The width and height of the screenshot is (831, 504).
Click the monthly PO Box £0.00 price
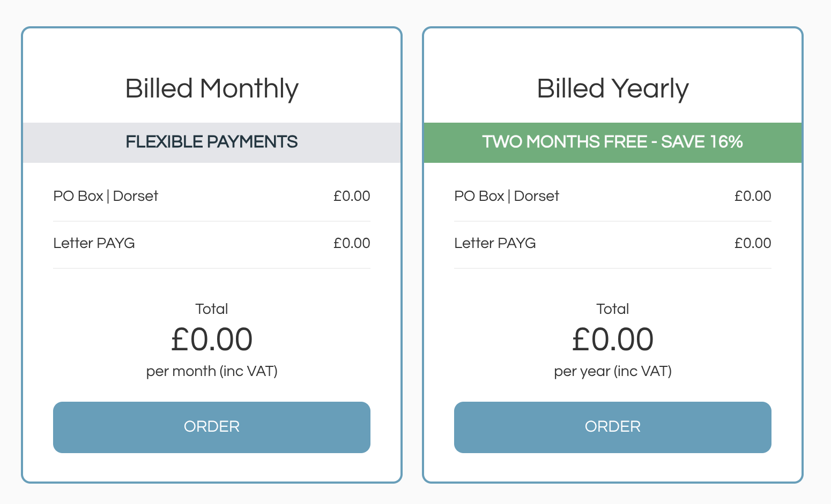(352, 196)
